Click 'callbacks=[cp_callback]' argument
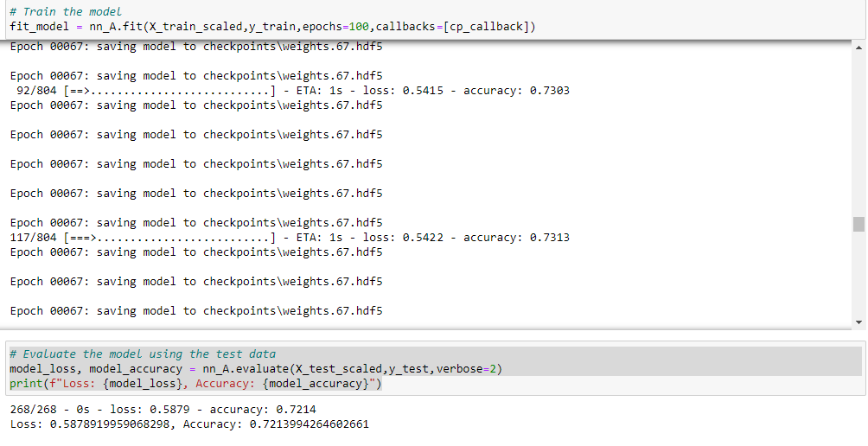This screenshot has height=446, width=868. (452, 27)
